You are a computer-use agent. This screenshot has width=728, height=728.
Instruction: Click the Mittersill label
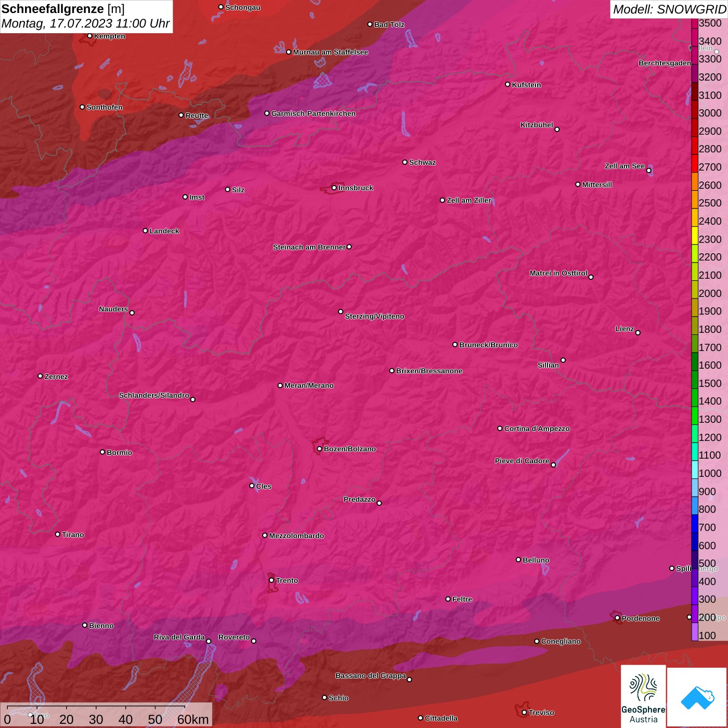click(597, 185)
